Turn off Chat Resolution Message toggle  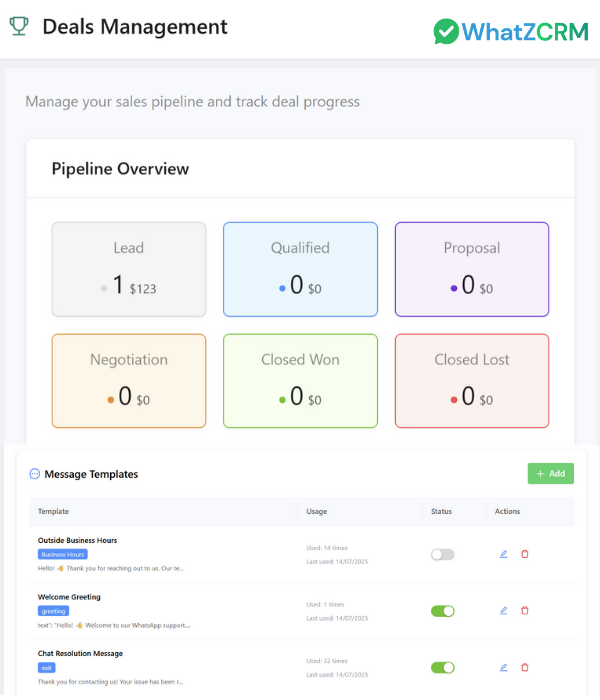pos(442,667)
